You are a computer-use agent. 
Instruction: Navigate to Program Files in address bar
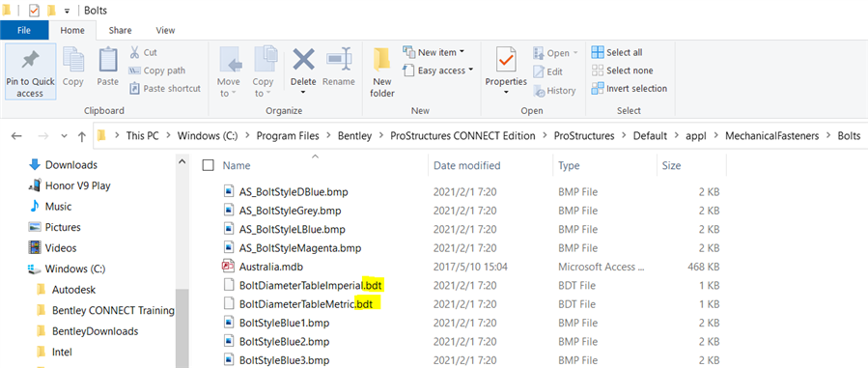pos(288,136)
